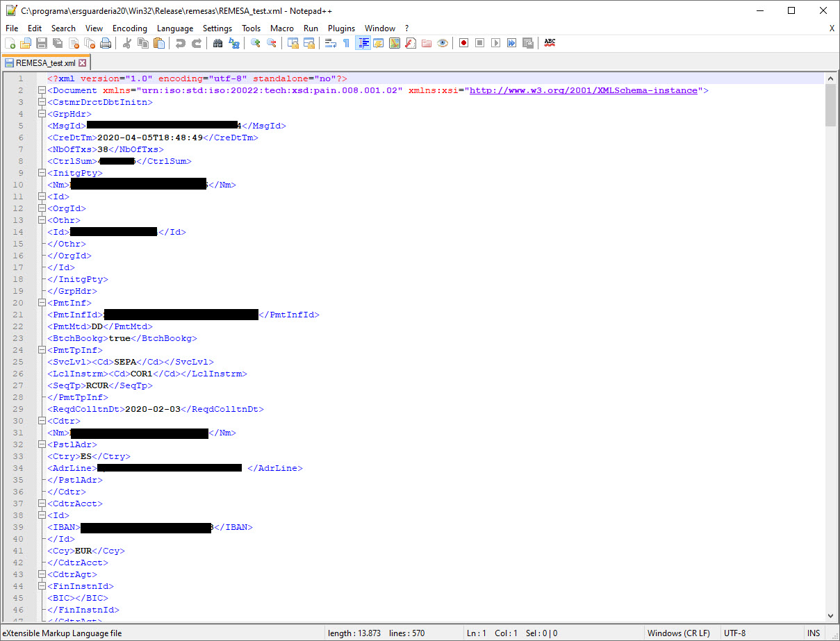Click the vertical scrollbar up arrow

click(830, 77)
